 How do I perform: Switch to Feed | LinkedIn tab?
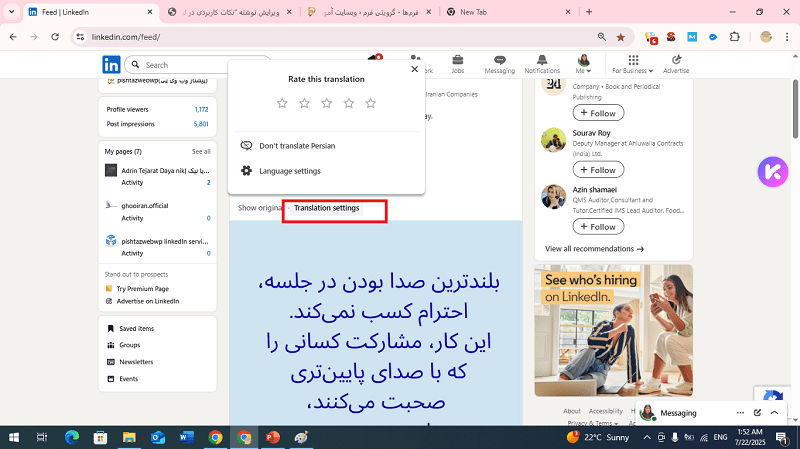pyautogui.click(x=91, y=12)
